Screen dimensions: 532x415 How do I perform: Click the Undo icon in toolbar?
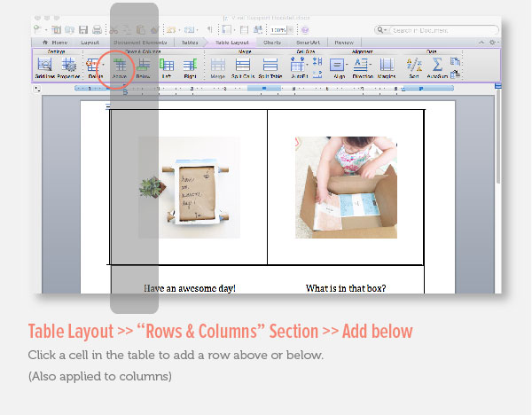pyautogui.click(x=171, y=30)
